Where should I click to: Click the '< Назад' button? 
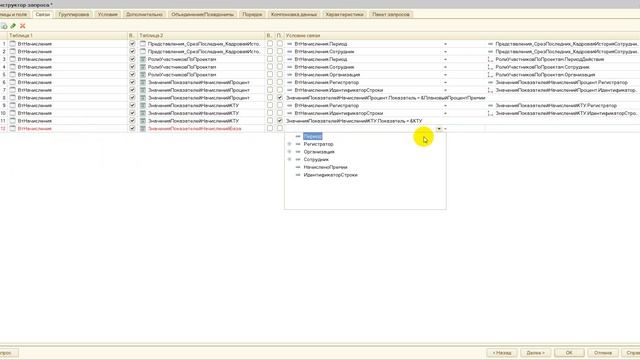pos(502,353)
